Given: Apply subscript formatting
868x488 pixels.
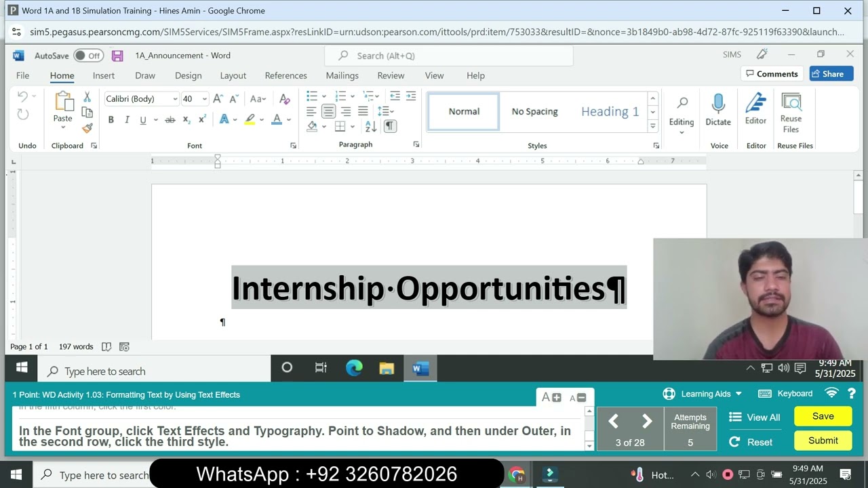Looking at the screenshot, I should pyautogui.click(x=186, y=119).
